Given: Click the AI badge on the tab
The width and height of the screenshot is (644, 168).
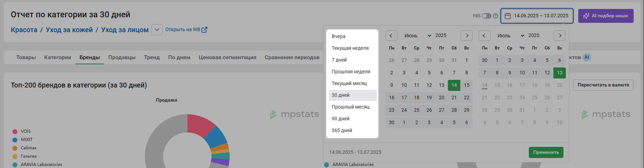Looking at the screenshot, I should (x=587, y=57).
